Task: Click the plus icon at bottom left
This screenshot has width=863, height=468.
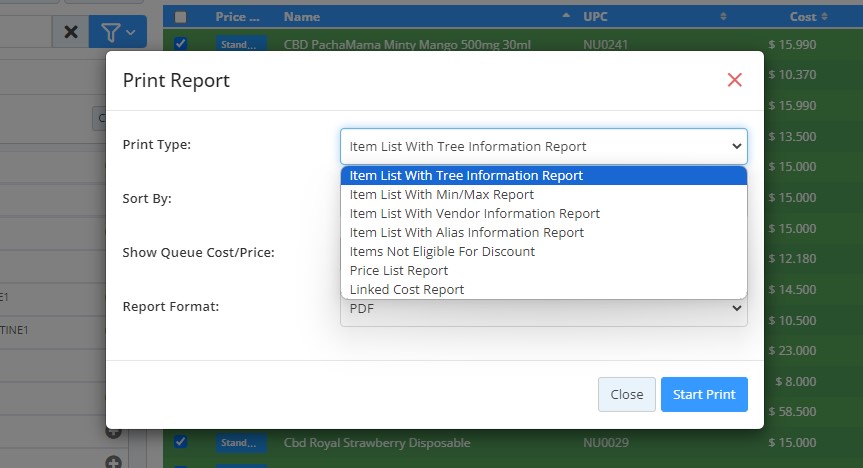Action: 113,462
